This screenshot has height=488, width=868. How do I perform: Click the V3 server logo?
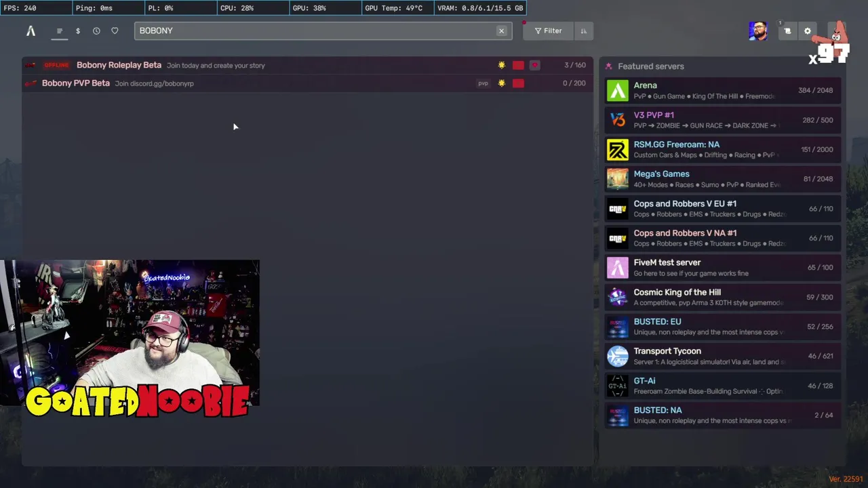(x=617, y=120)
